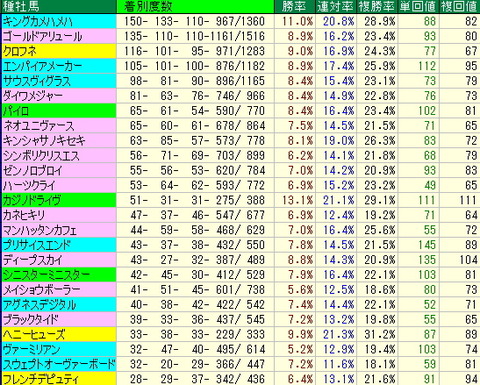The width and height of the screenshot is (480, 385).
Task: Select sire name ゴールドアリュール
Action: click(x=42, y=36)
